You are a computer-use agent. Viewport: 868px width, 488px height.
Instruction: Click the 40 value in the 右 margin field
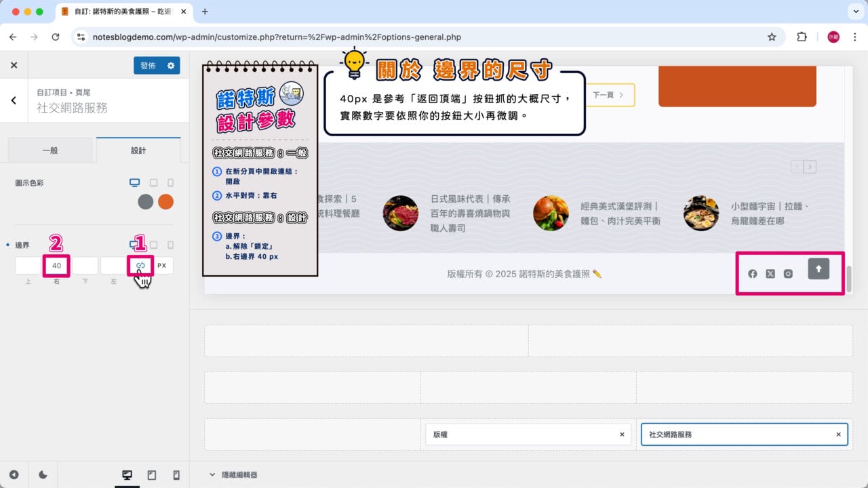pos(56,265)
